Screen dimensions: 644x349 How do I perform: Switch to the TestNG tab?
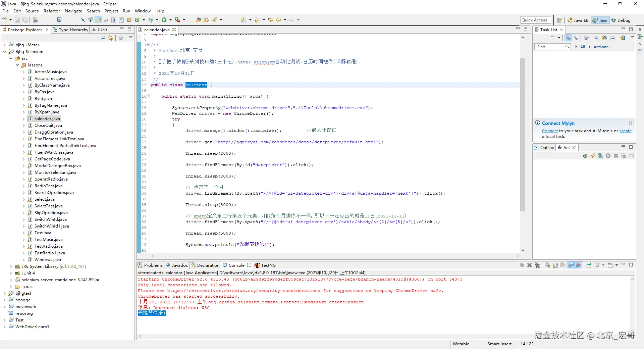[x=265, y=265]
